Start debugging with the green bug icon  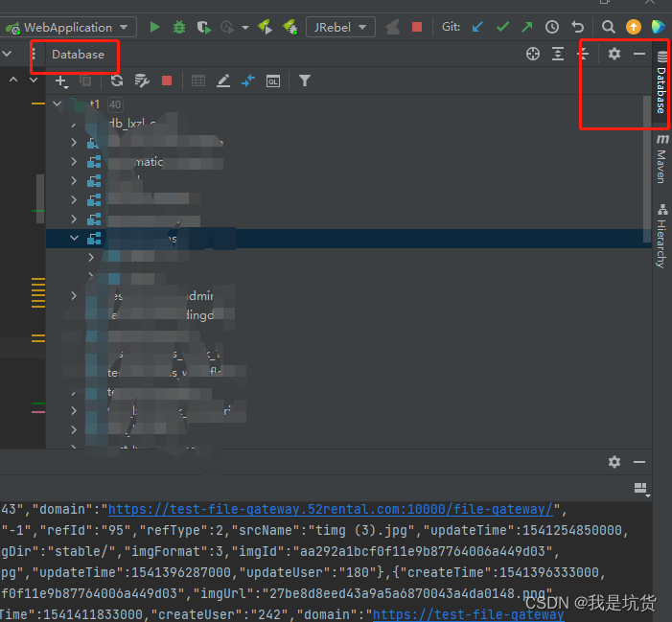coord(179,28)
